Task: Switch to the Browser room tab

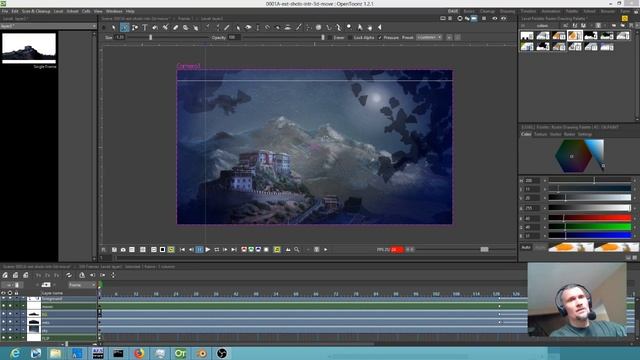Action: 608,11
